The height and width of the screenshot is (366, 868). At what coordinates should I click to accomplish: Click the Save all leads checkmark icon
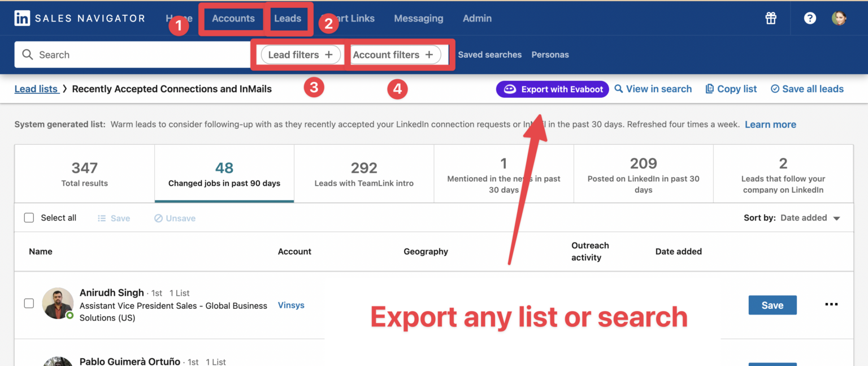(774, 89)
